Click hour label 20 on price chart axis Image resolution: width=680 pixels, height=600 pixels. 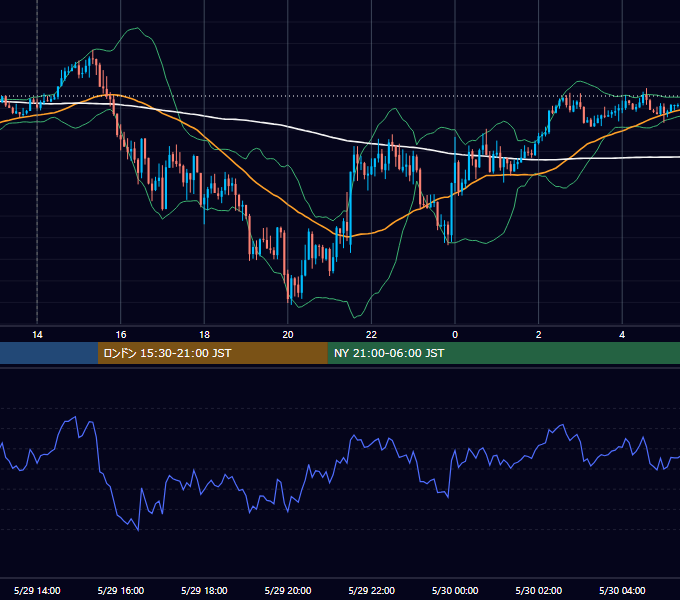[288, 335]
